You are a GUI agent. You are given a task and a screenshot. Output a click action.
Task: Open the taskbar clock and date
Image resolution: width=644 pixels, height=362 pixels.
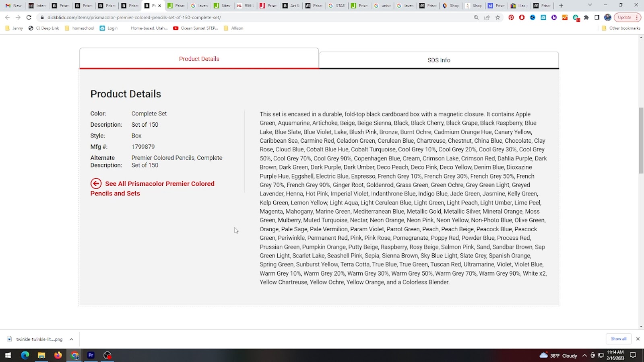pyautogui.click(x=615, y=355)
